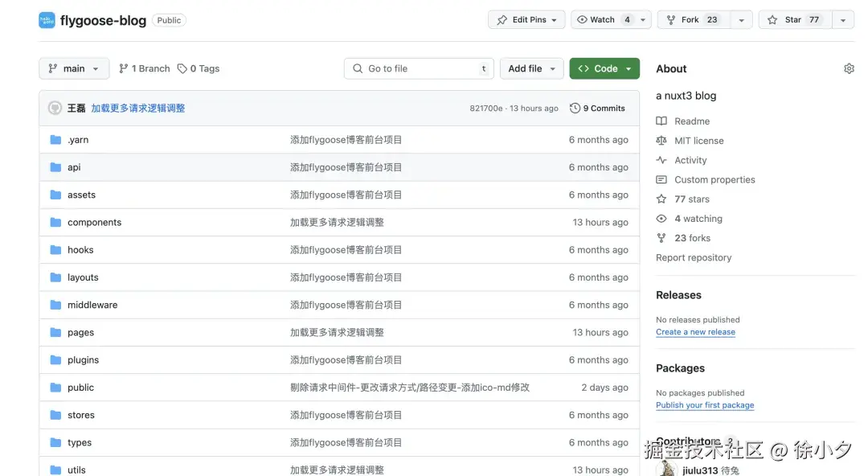Expand the arrow next to Fork
868x476 pixels.
(741, 20)
